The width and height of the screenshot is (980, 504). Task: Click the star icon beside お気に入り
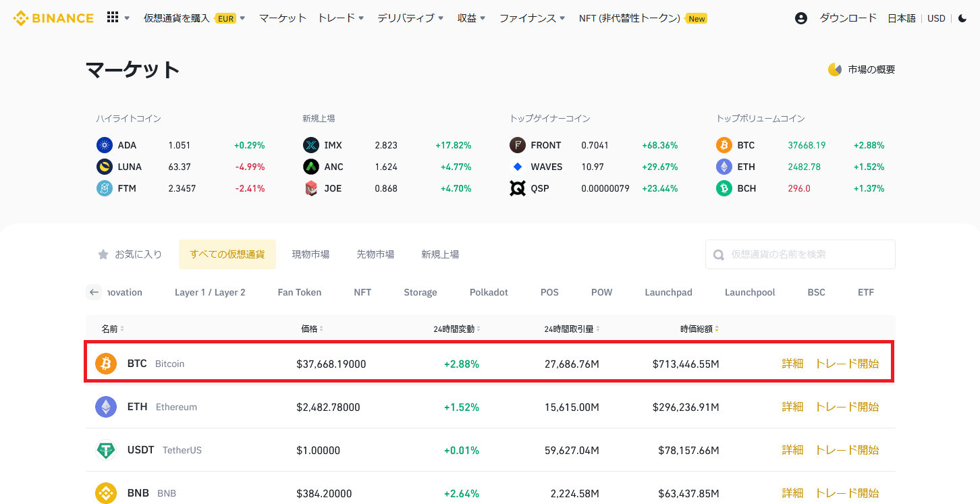point(103,254)
